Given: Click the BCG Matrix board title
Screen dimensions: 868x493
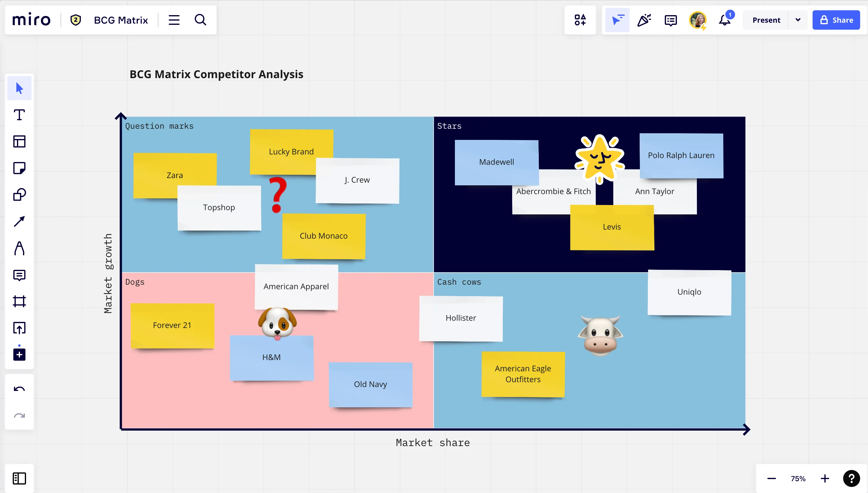Looking at the screenshot, I should [121, 20].
